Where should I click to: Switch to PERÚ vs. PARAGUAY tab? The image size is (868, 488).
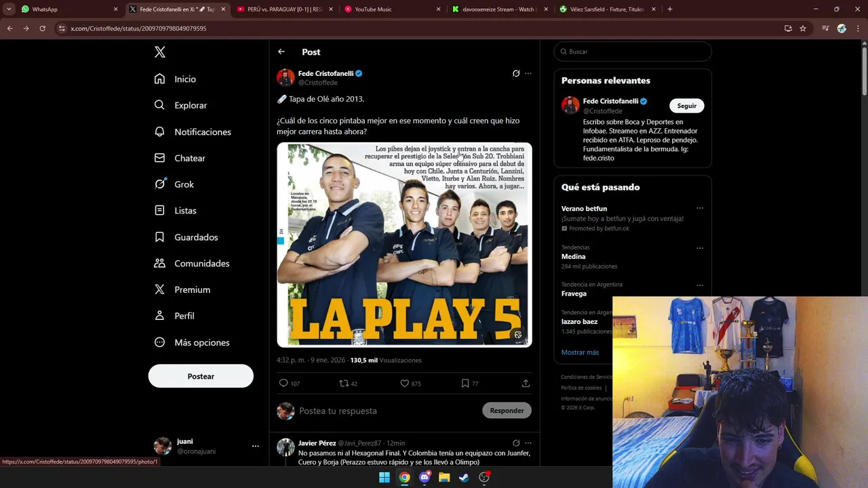pyautogui.click(x=285, y=9)
